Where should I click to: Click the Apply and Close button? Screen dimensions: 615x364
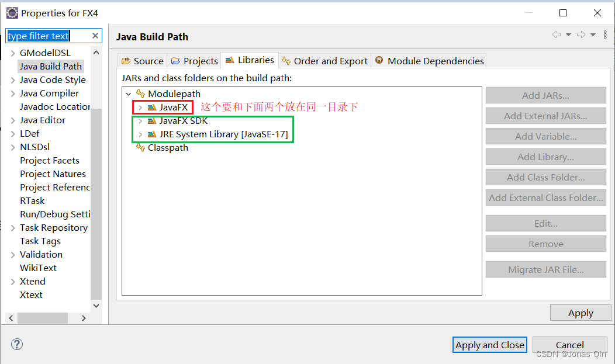489,345
